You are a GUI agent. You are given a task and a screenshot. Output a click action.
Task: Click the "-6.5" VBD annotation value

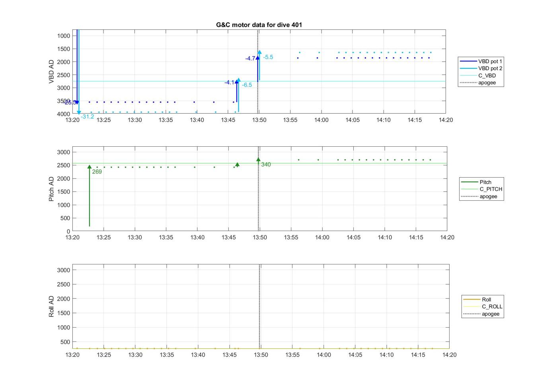click(247, 85)
